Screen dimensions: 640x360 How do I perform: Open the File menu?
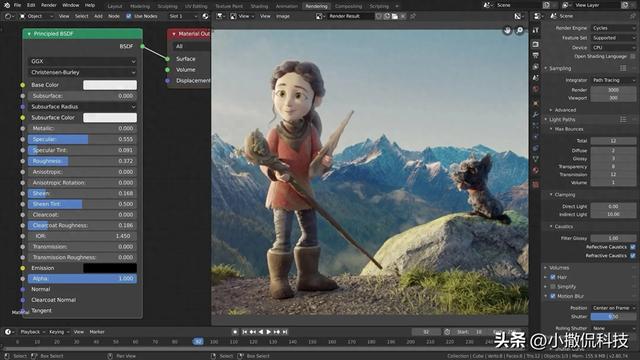pyautogui.click(x=17, y=5)
